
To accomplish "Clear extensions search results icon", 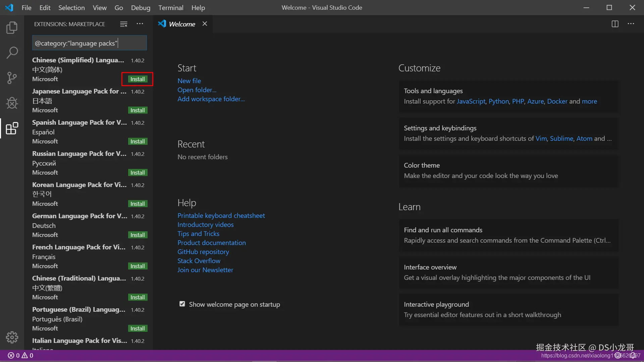I will 124,24.
